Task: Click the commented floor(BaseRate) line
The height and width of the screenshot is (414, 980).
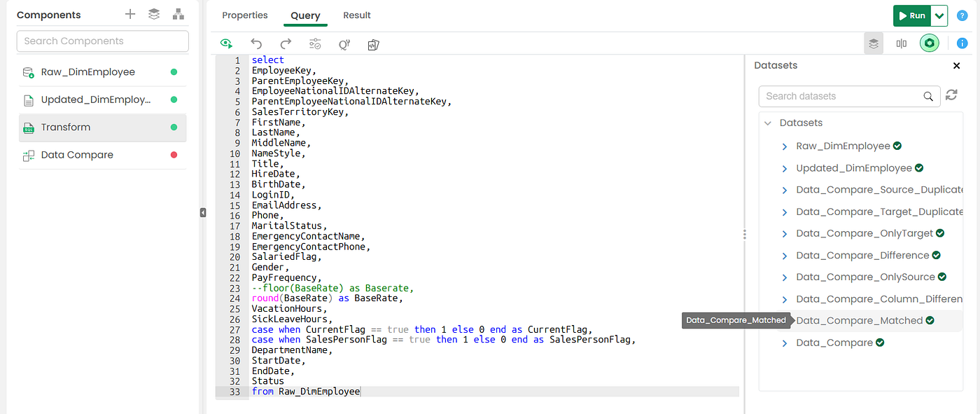Action: coord(332,288)
